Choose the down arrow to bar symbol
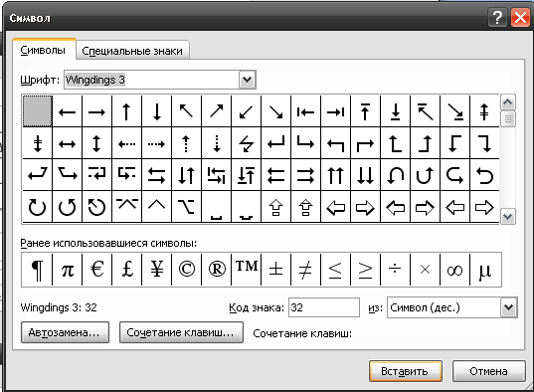Screen dimensions: 534x392 [x=395, y=111]
